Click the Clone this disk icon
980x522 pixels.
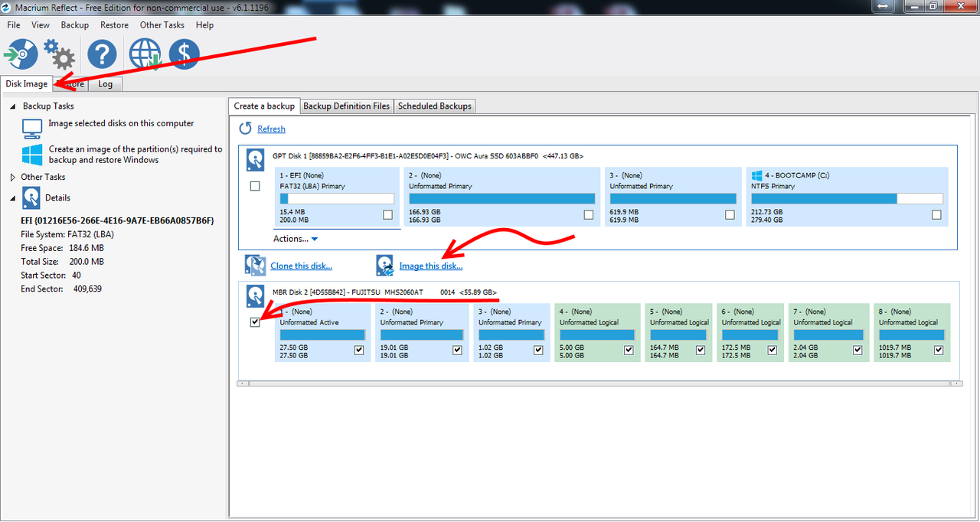[255, 265]
